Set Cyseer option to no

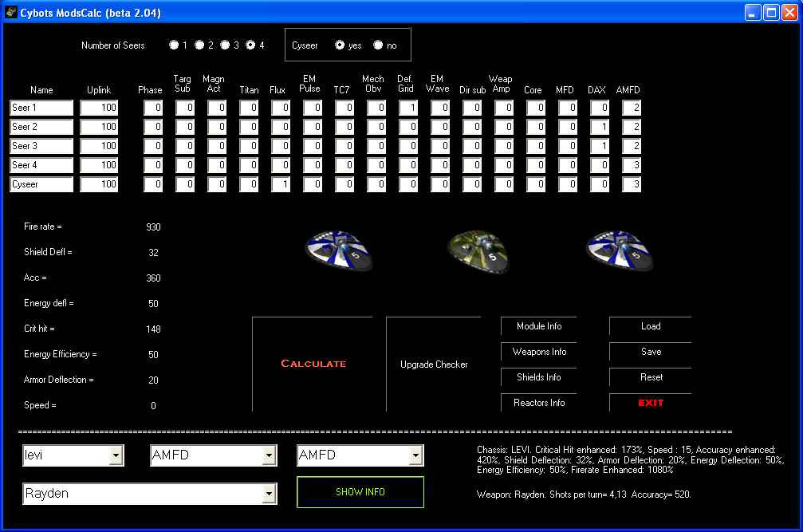pyautogui.click(x=378, y=45)
